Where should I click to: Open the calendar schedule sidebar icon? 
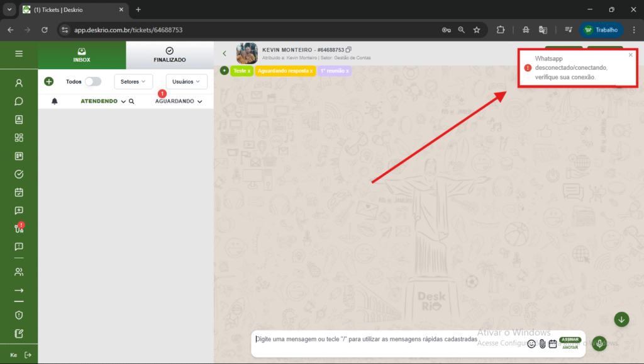pos(19,192)
